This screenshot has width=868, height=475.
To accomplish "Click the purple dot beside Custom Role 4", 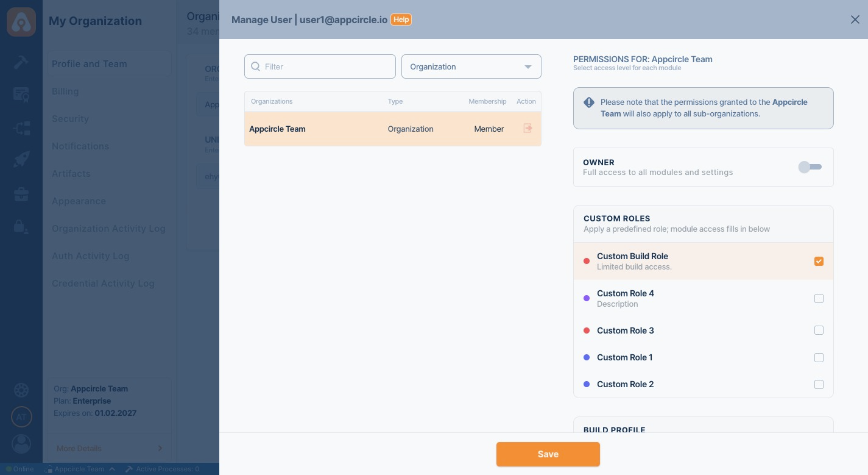I will pos(587,298).
